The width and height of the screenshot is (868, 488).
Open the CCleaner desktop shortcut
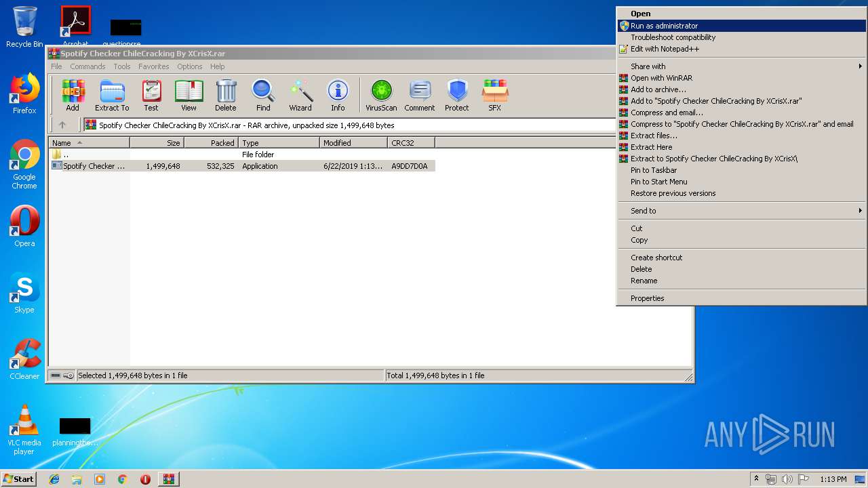coord(24,359)
